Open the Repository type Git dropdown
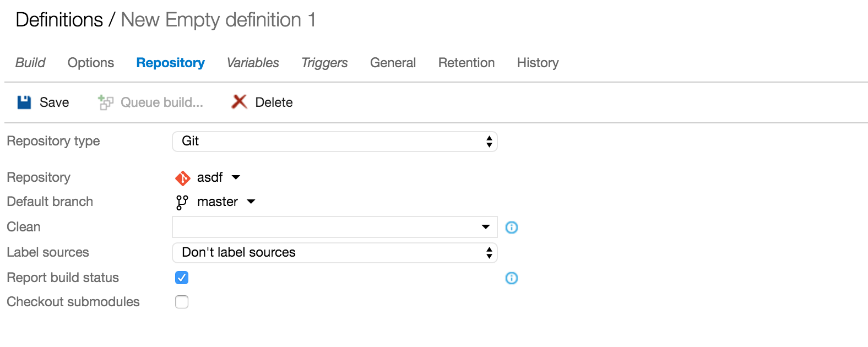 pos(334,142)
